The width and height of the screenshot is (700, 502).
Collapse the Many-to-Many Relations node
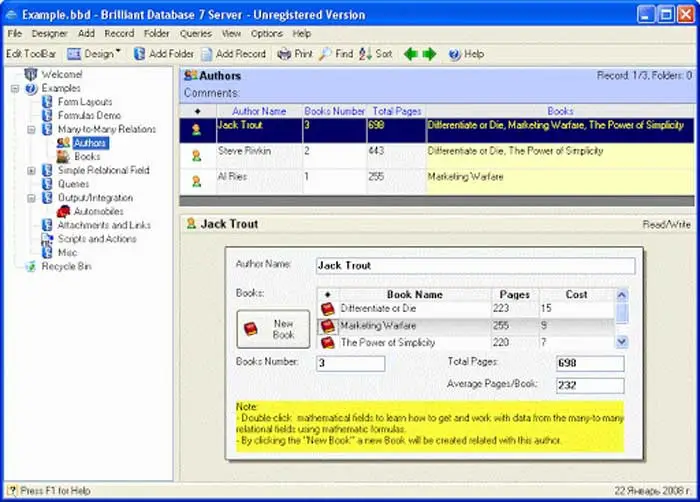point(31,130)
